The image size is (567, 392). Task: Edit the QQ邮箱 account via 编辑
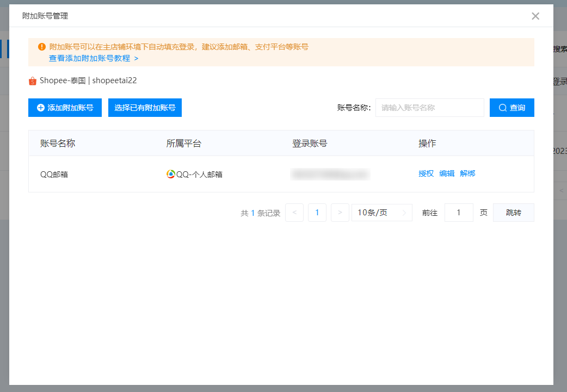click(x=447, y=173)
